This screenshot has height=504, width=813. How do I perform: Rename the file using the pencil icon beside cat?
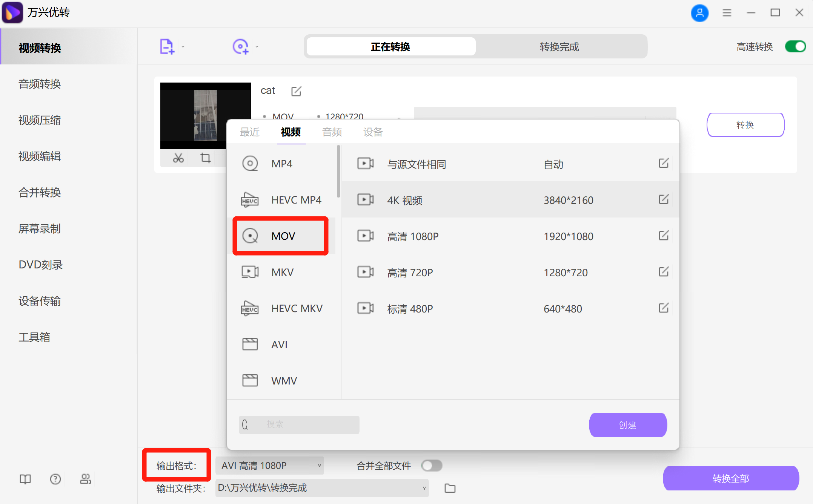click(x=296, y=91)
